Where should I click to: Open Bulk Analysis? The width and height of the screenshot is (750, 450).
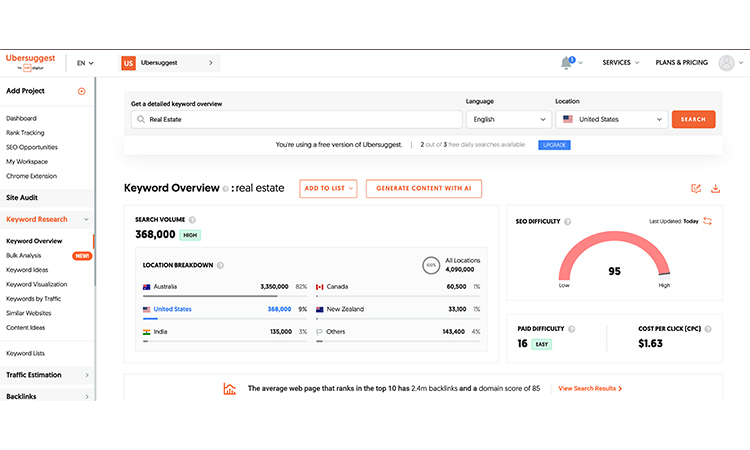[23, 255]
